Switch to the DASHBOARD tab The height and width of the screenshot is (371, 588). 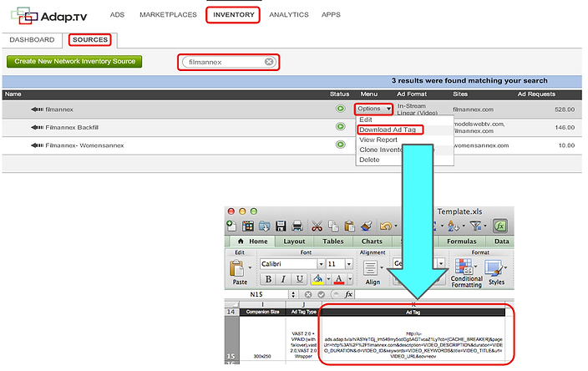32,40
